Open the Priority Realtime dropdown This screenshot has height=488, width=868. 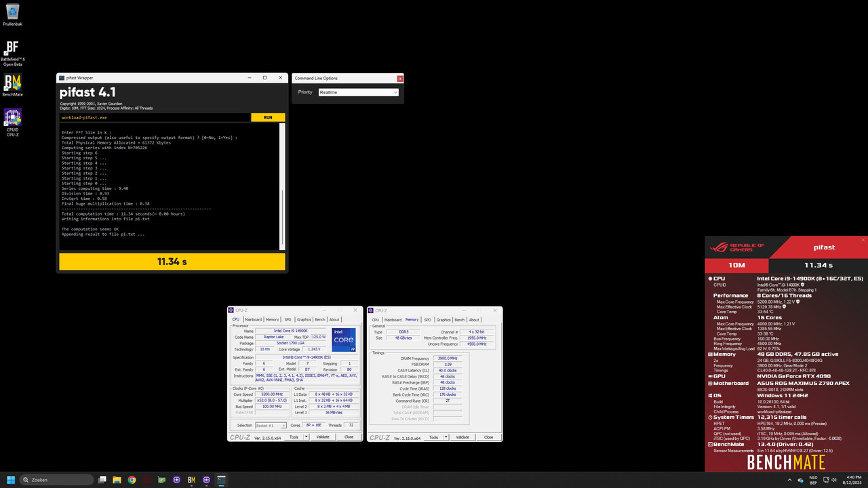(x=359, y=92)
